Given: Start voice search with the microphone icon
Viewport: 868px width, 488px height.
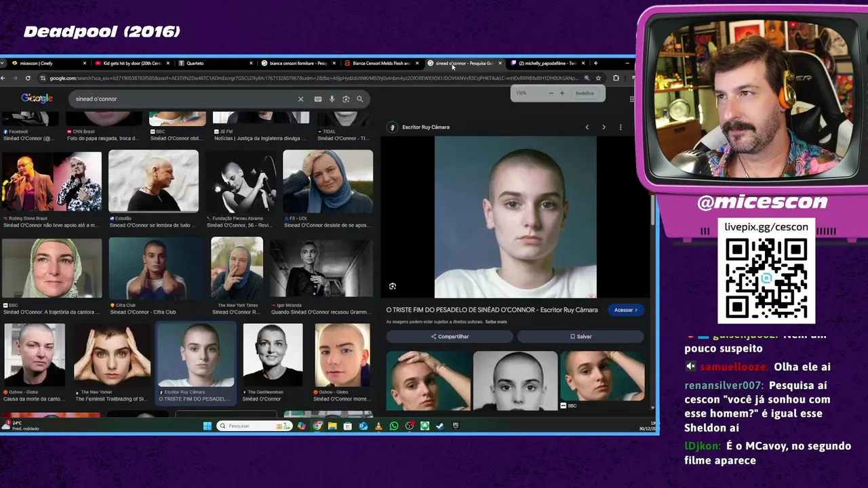Looking at the screenshot, I should tap(332, 99).
